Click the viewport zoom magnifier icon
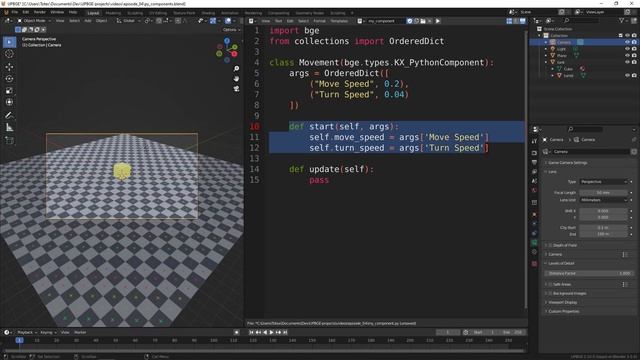This screenshot has height=360, width=640. (x=236, y=69)
